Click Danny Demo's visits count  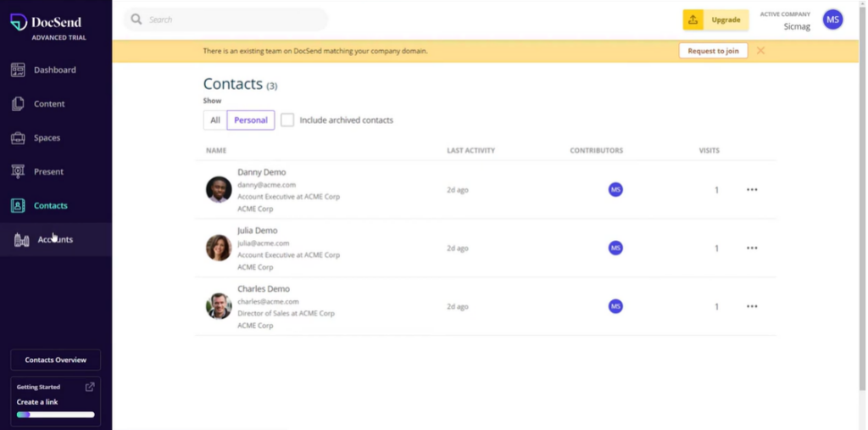(716, 190)
